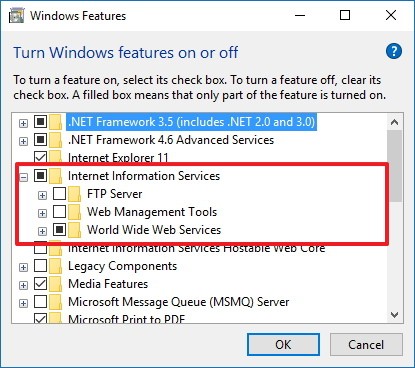Enable the FTP Server checkbox
Screen dimensions: 415x368
click(59, 194)
